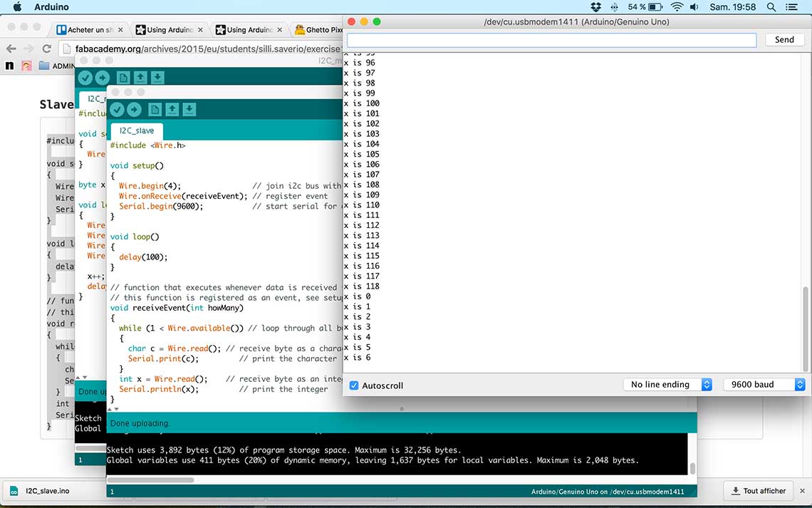
Task: Click Upload arrow in I2C_slave window
Action: point(134,109)
